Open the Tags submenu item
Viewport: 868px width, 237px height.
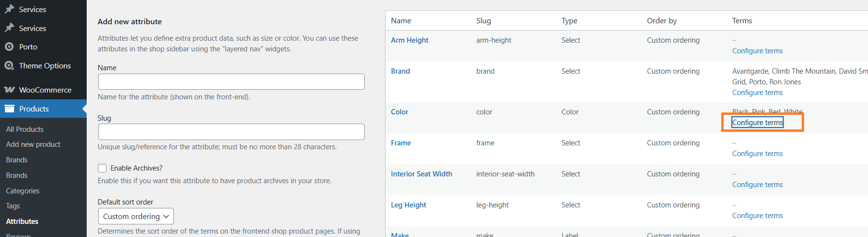13,206
